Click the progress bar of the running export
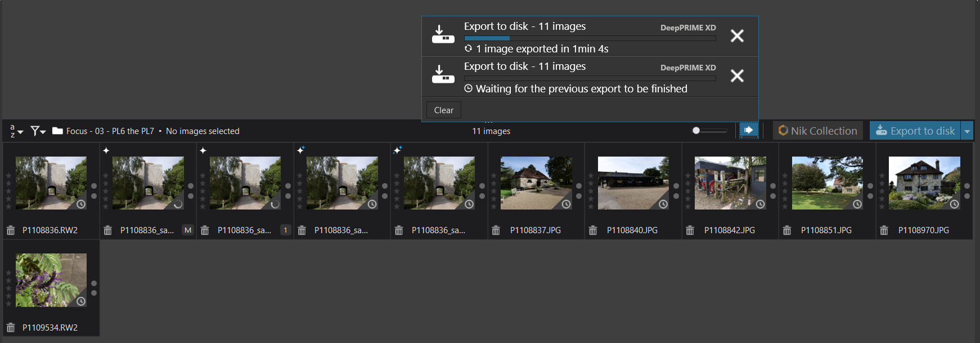 coord(590,38)
